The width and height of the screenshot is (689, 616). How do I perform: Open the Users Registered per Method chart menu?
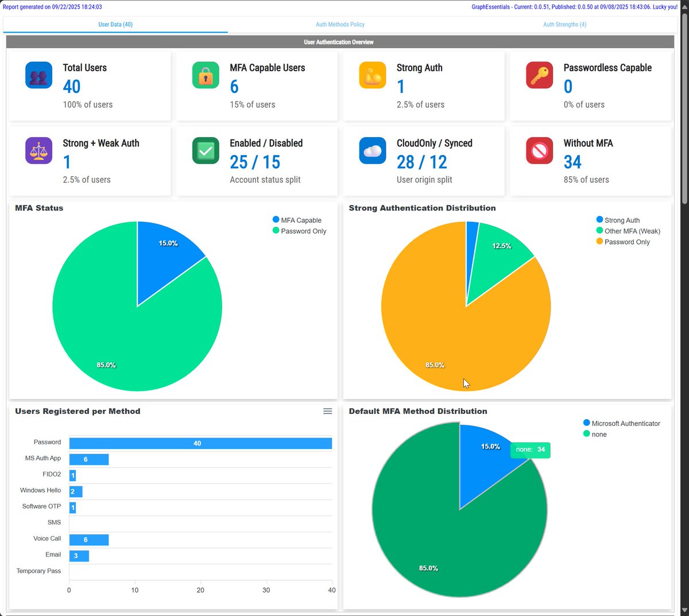[327, 411]
